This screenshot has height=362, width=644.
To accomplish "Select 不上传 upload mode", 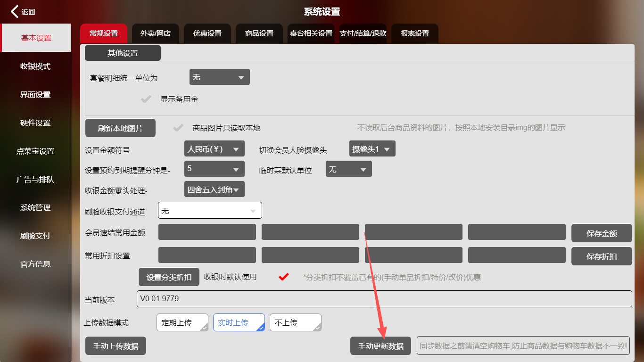I will pyautogui.click(x=295, y=322).
